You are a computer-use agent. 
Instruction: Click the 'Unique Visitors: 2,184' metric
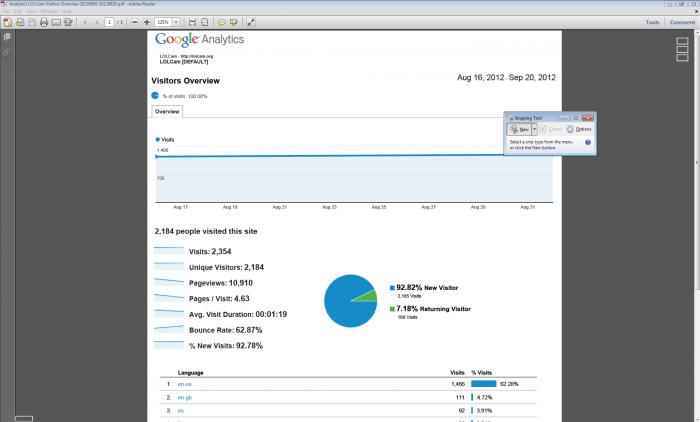coord(226,267)
